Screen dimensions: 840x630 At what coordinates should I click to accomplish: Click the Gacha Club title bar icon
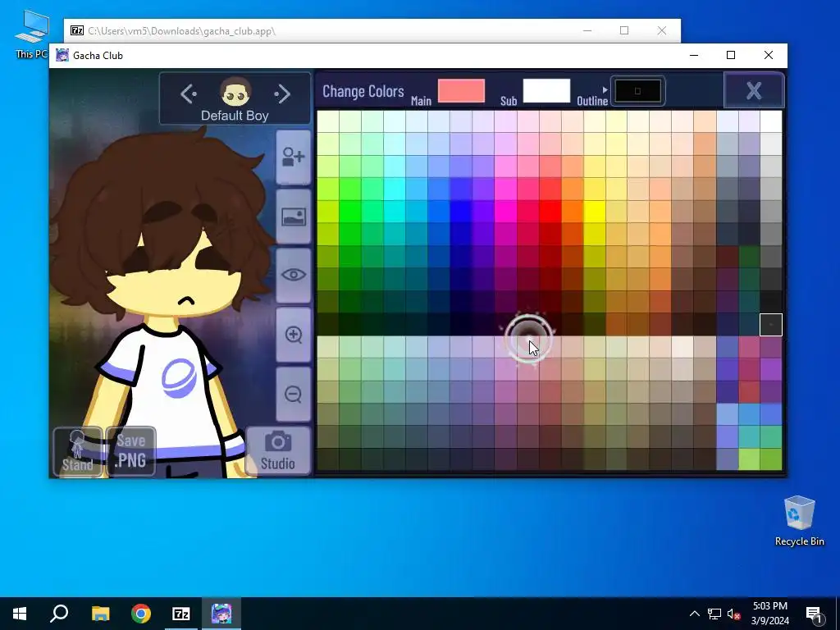(62, 55)
